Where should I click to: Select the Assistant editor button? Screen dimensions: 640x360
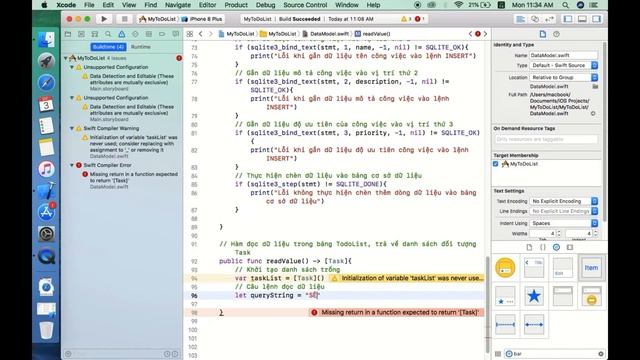tap(535, 19)
